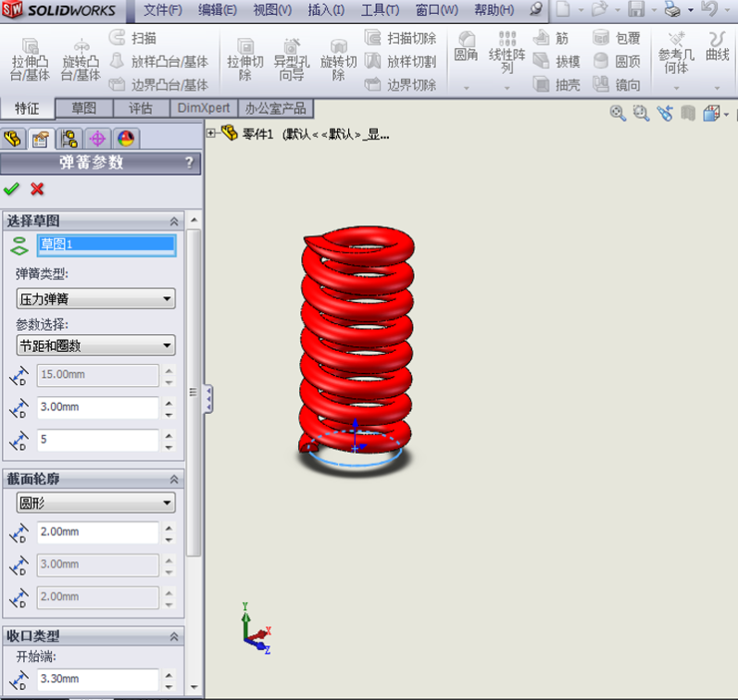738x700 pixels.
Task: Click the 草图1 sketch selection field
Action: coord(106,244)
